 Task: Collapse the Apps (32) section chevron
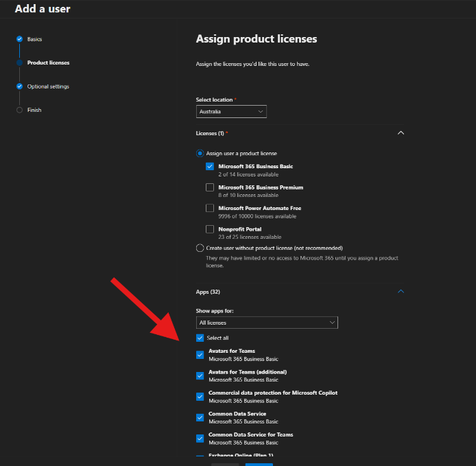[x=401, y=292]
